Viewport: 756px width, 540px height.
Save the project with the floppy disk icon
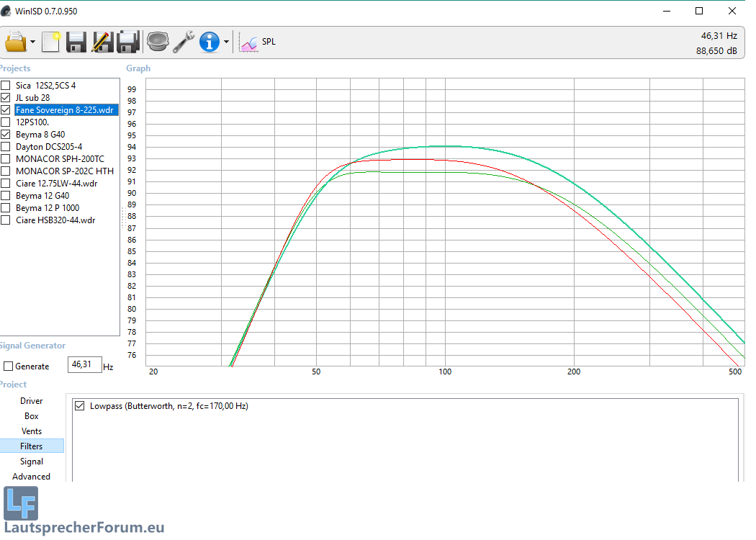click(76, 42)
